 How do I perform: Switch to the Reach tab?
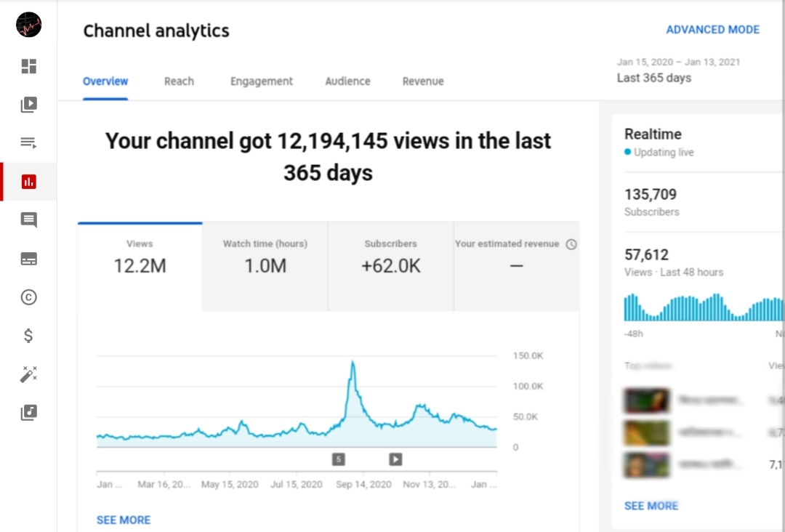179,81
